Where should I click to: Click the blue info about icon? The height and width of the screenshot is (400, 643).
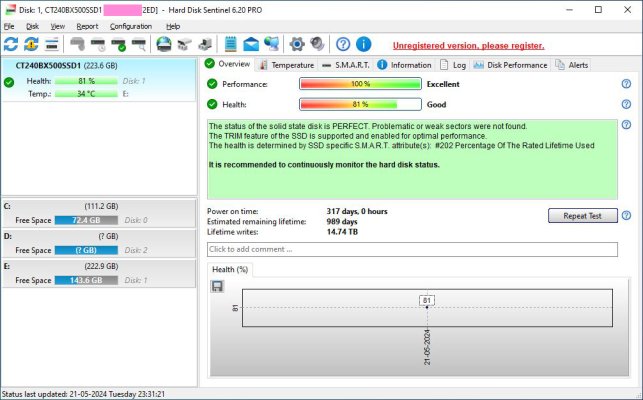[363, 44]
